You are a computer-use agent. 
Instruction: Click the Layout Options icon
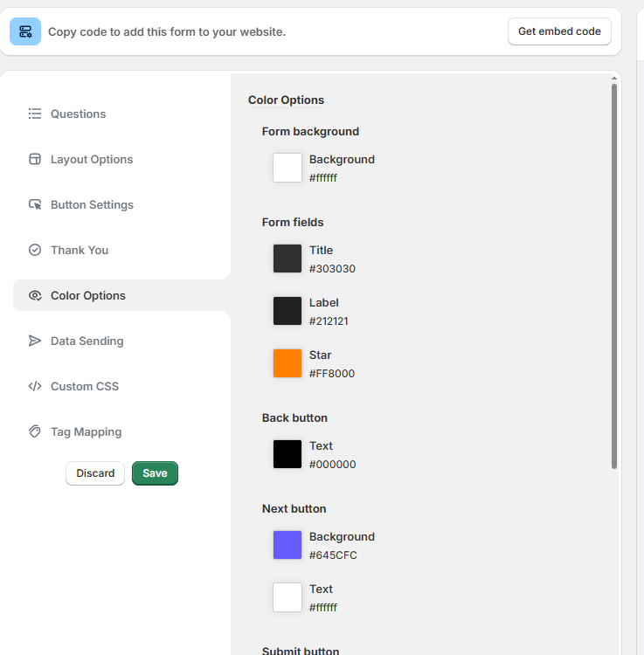tap(35, 159)
